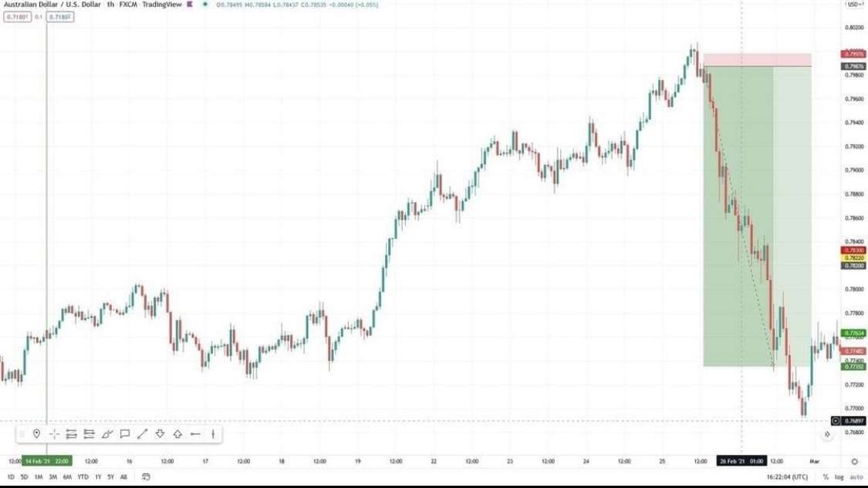
Task: Toggle log scale mode
Action: (x=839, y=477)
